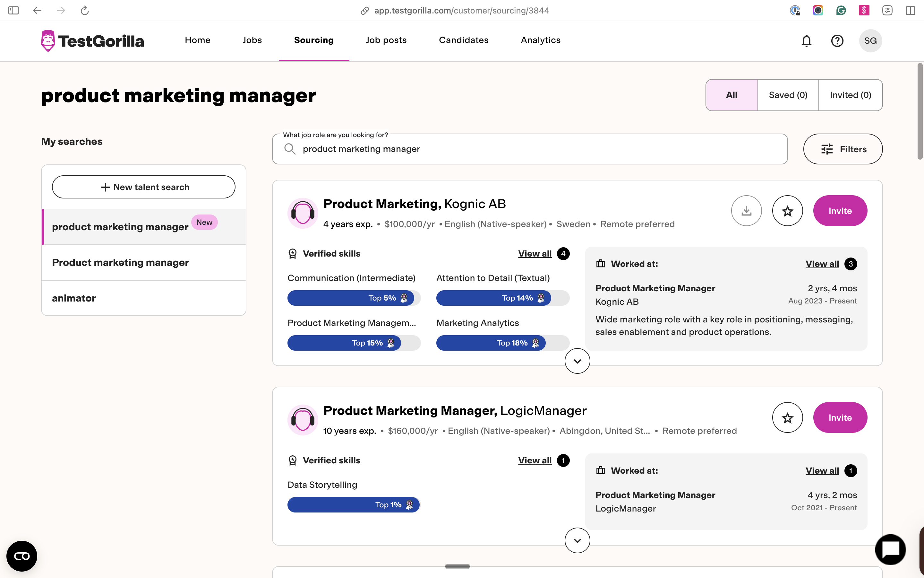Save the LogicManager candidate with star
Image resolution: width=924 pixels, height=578 pixels.
(787, 417)
